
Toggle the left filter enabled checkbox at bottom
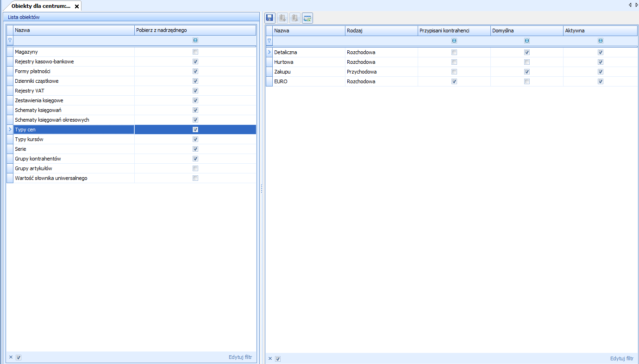click(19, 357)
